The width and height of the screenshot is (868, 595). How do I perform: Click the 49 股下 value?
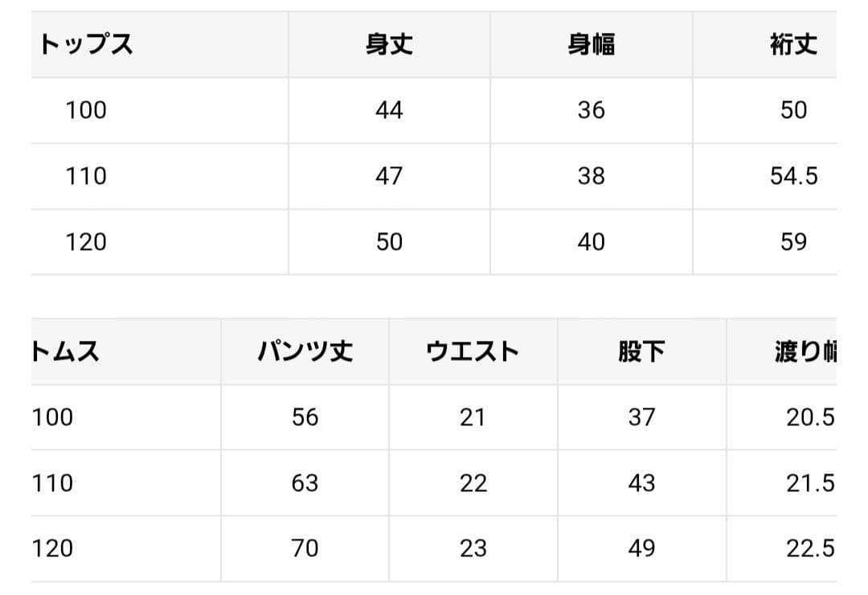coord(641,548)
